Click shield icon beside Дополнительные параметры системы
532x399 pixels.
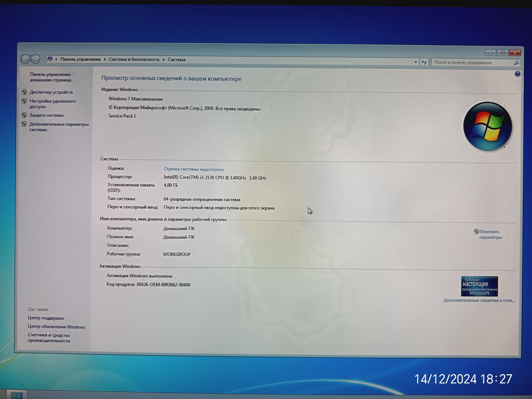tap(24, 124)
